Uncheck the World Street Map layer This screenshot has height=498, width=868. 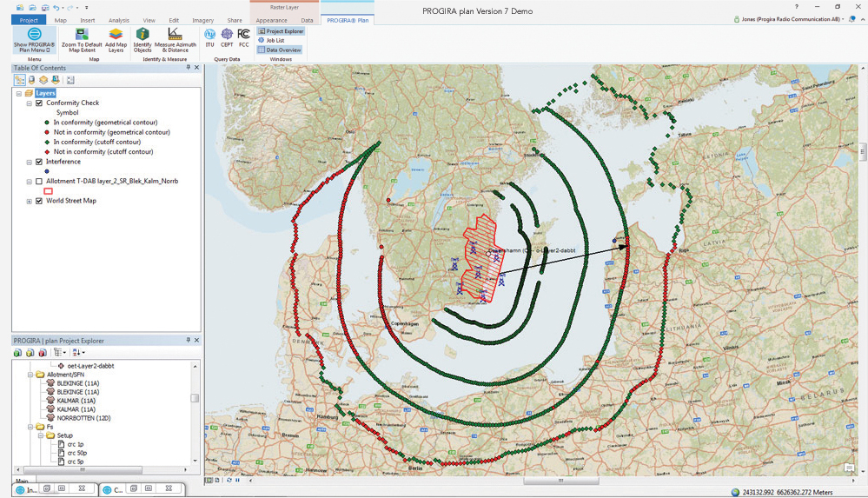pyautogui.click(x=39, y=201)
